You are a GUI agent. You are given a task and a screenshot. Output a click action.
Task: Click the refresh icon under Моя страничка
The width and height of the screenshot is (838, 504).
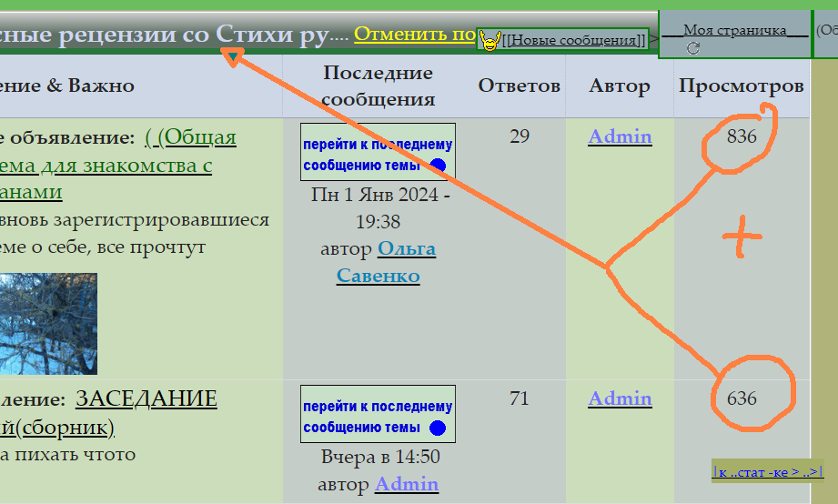point(692,48)
